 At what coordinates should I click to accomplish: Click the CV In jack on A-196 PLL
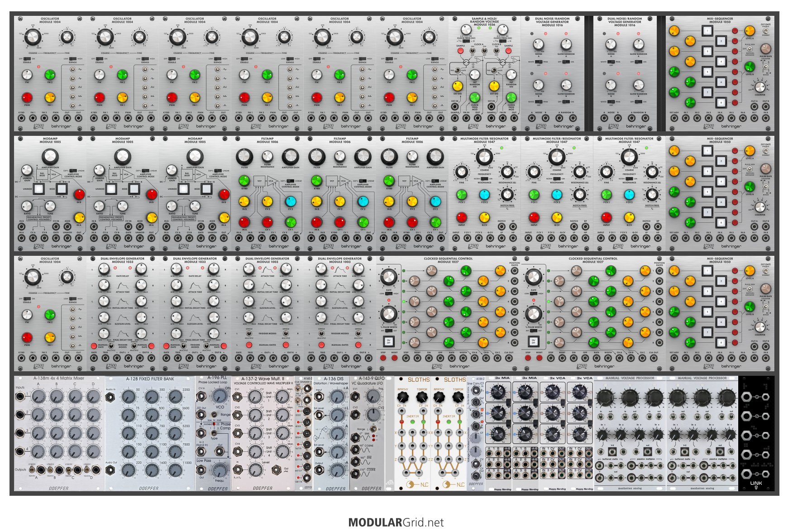click(201, 397)
